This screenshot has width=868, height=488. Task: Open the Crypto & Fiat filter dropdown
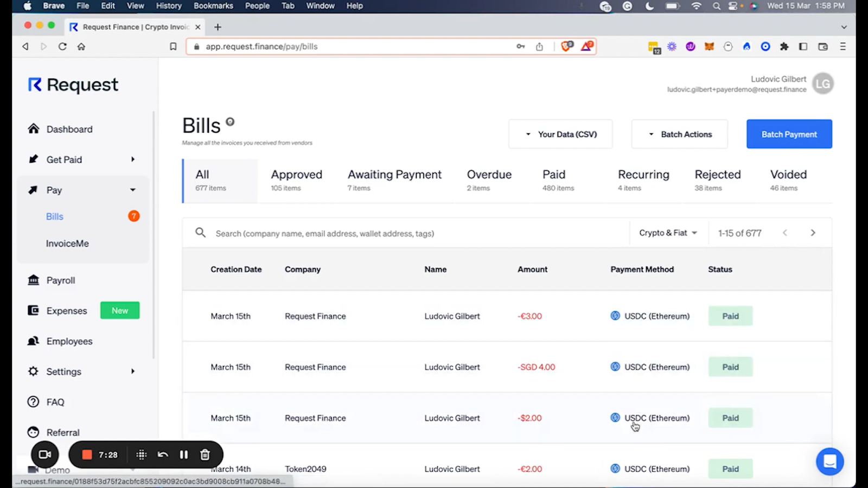668,233
